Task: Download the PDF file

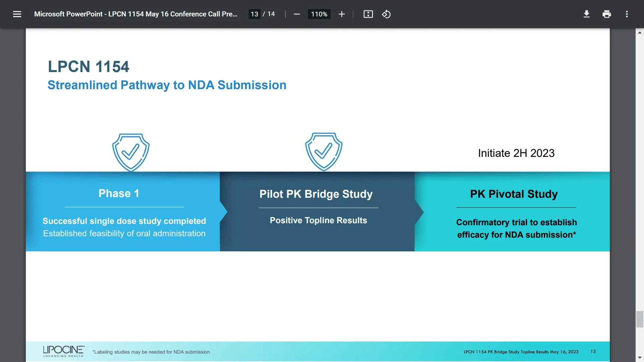Action: tap(586, 14)
